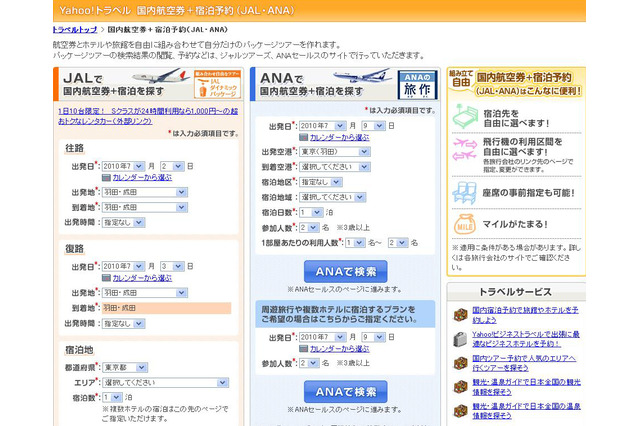Open 国内宿泊予約で旅館やホテルを予約しよう link
Viewport: 640px width, 426px height.
pos(525,315)
